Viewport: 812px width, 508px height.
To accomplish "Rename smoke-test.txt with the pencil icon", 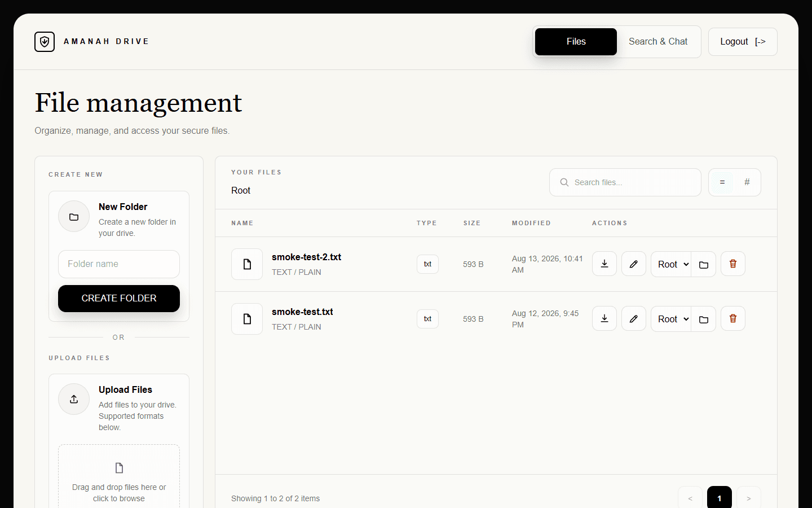I will (x=634, y=318).
